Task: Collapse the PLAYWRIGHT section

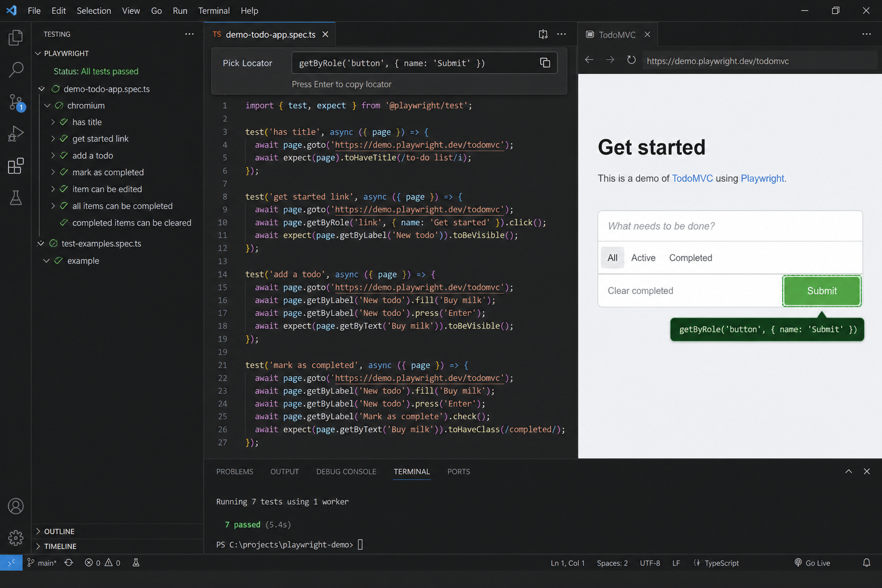Action: click(38, 53)
